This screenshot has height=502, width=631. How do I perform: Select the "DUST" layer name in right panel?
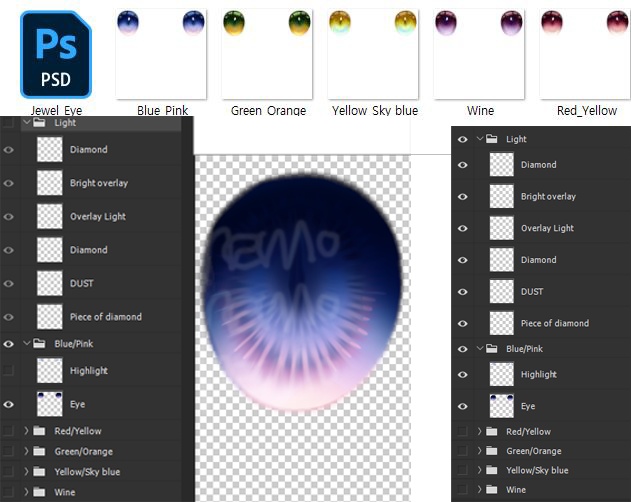click(532, 291)
